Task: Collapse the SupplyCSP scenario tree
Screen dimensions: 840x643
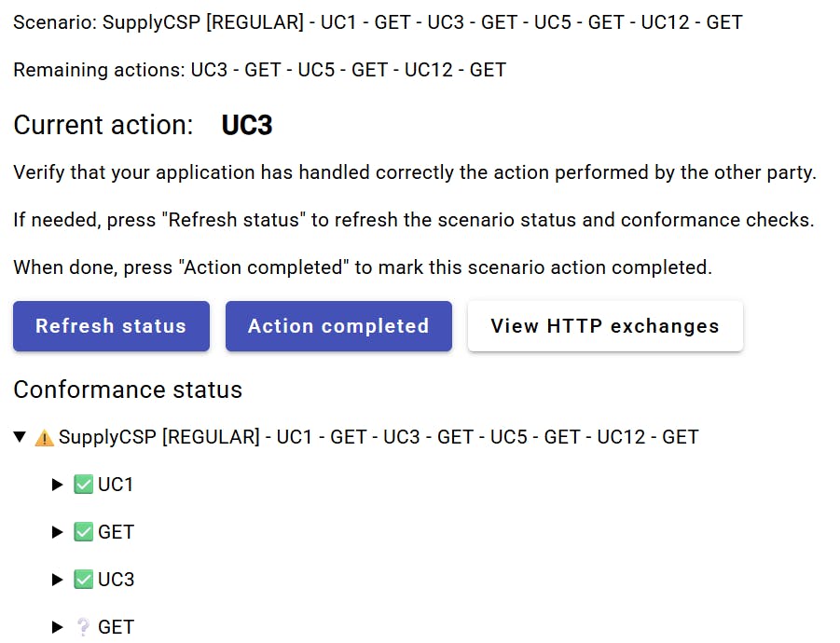Action: click(20, 437)
